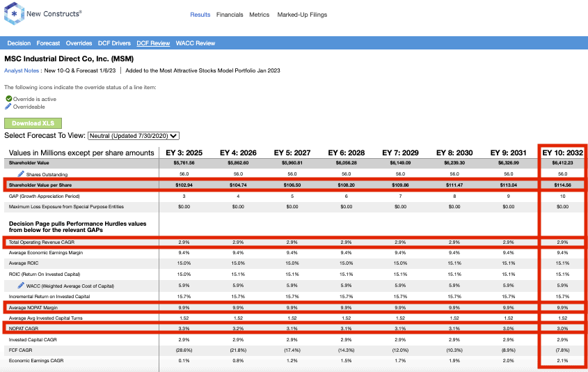Click the 0.1% Economic Earnings CAGR cell
Image resolution: width=588 pixels, height=372 pixels.
coord(184,361)
